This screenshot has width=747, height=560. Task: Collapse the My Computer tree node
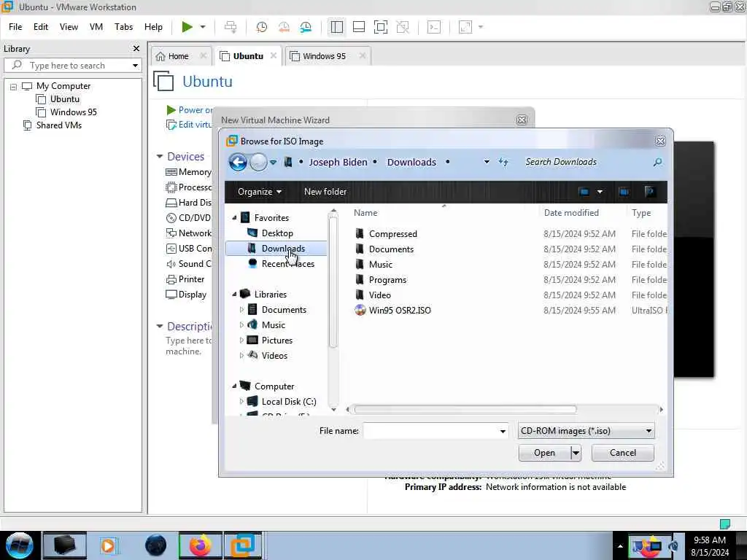(x=13, y=87)
